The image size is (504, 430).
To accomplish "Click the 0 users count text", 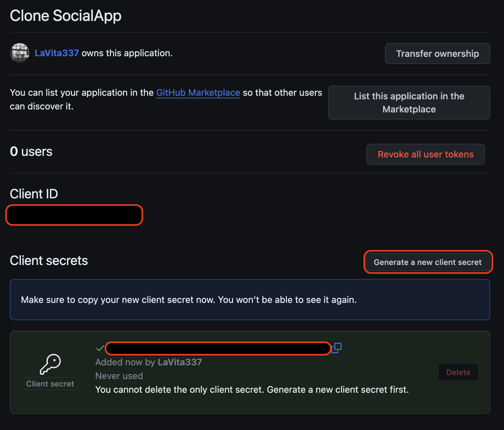I will tap(31, 152).
